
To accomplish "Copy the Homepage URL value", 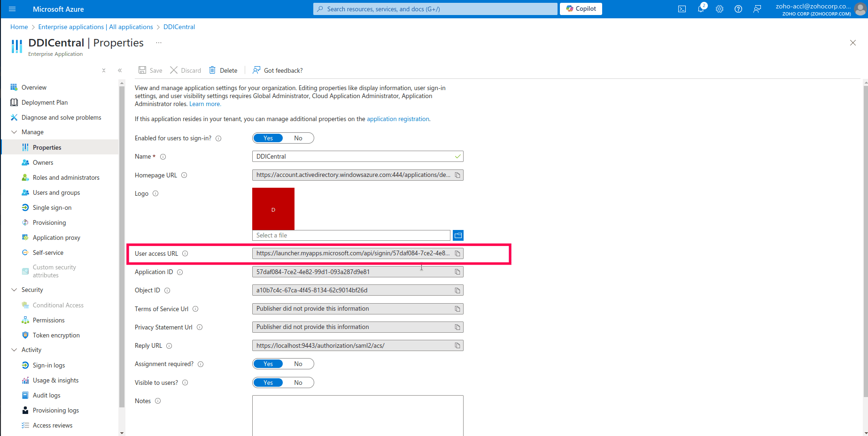I will [457, 175].
